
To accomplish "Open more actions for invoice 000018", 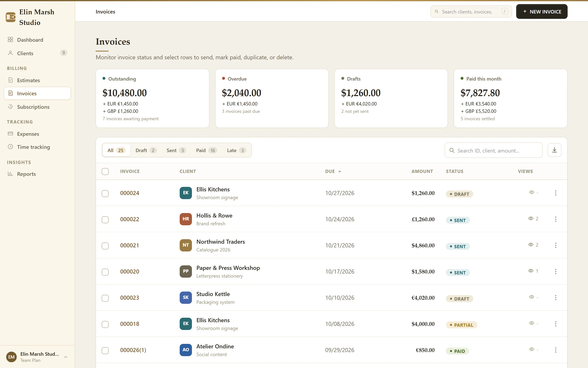I will [x=556, y=324].
